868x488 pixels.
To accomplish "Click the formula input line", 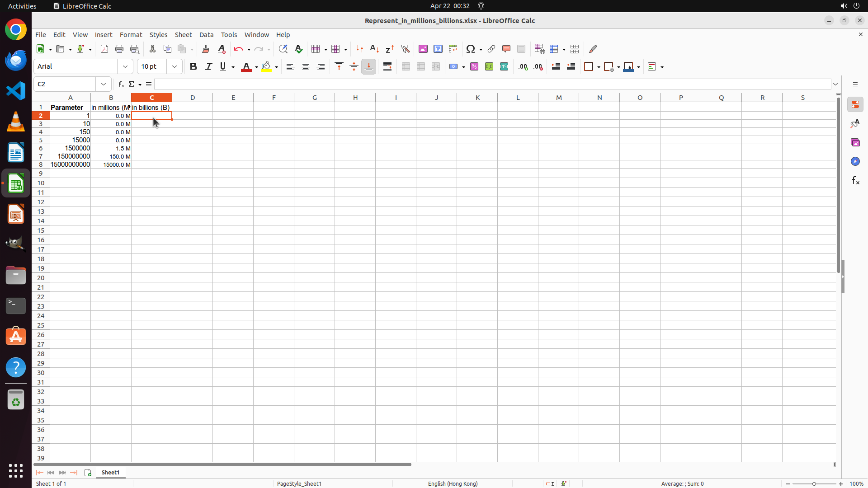I will tap(492, 84).
